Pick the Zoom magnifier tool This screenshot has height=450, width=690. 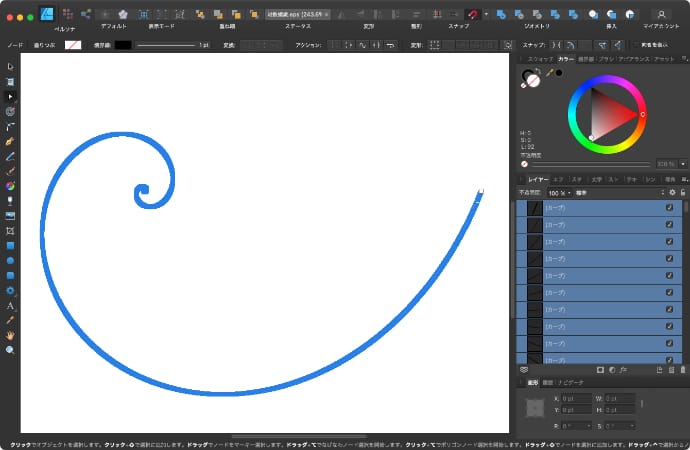pyautogui.click(x=10, y=350)
